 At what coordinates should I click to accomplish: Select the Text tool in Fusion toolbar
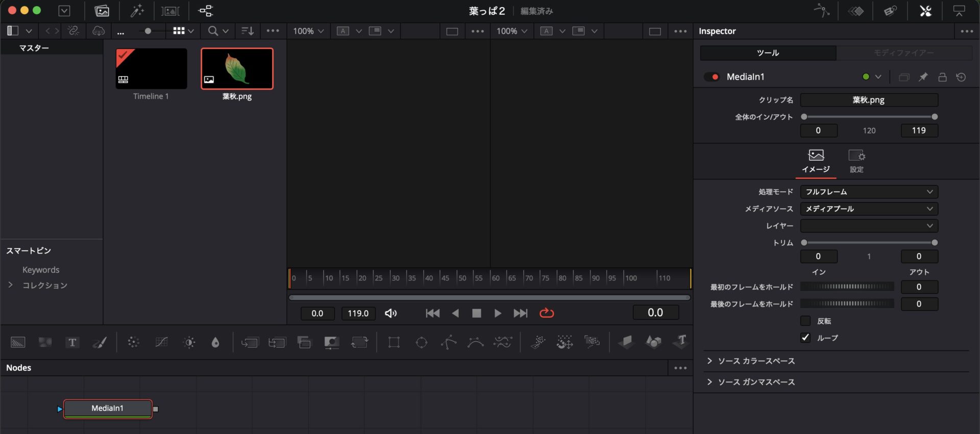pos(72,342)
